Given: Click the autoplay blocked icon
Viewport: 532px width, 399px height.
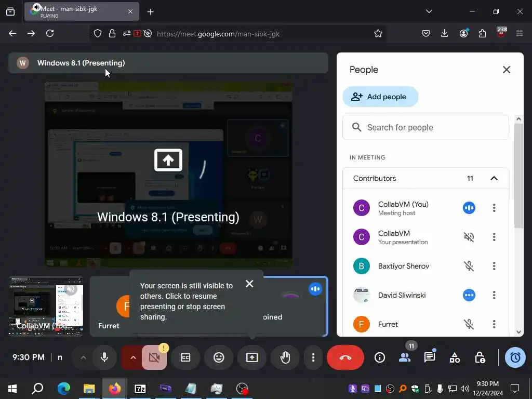Looking at the screenshot, I should [148, 33].
